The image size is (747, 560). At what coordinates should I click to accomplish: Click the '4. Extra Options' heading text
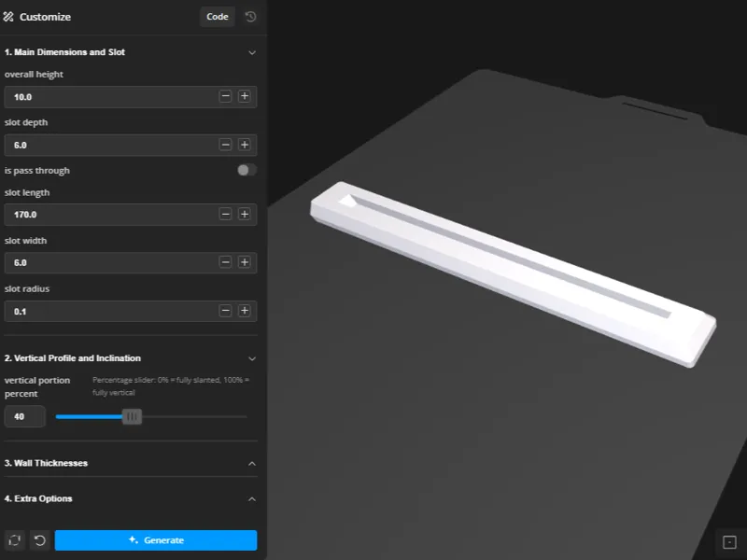(x=38, y=498)
